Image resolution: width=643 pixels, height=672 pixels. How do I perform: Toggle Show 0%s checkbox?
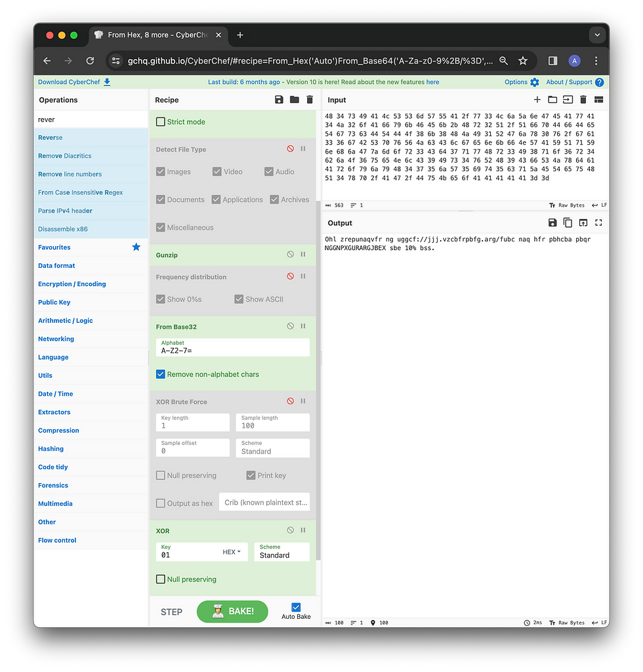click(161, 299)
